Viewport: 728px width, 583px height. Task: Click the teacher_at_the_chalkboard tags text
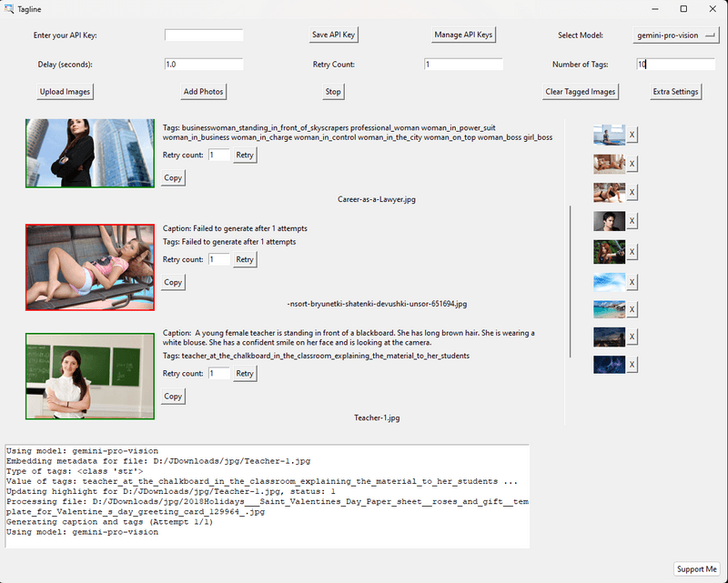[x=316, y=356]
